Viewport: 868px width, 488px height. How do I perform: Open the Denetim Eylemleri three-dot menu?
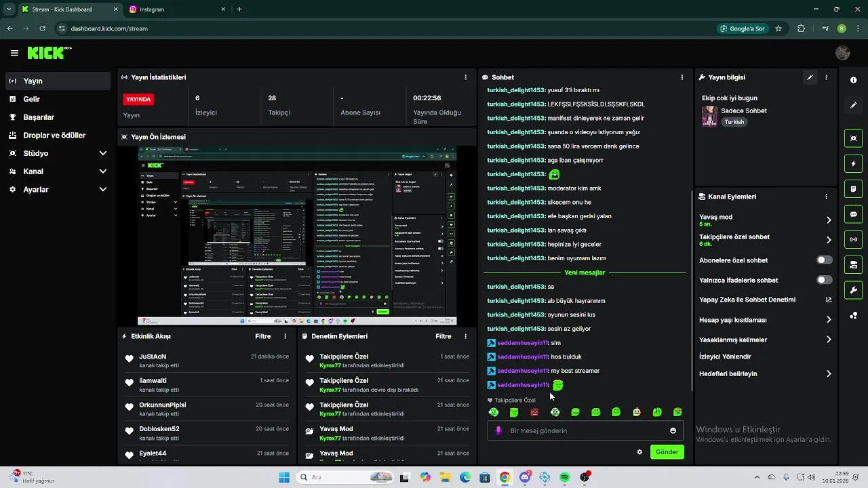(465, 336)
